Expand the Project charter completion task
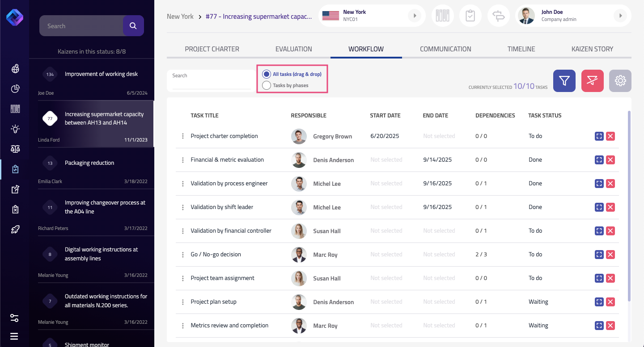The image size is (644, 347). 599,136
